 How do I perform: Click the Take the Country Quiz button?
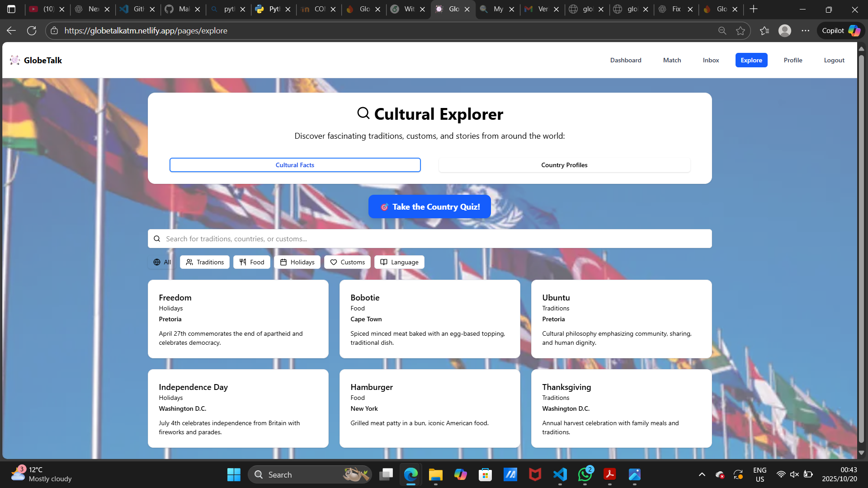point(429,206)
